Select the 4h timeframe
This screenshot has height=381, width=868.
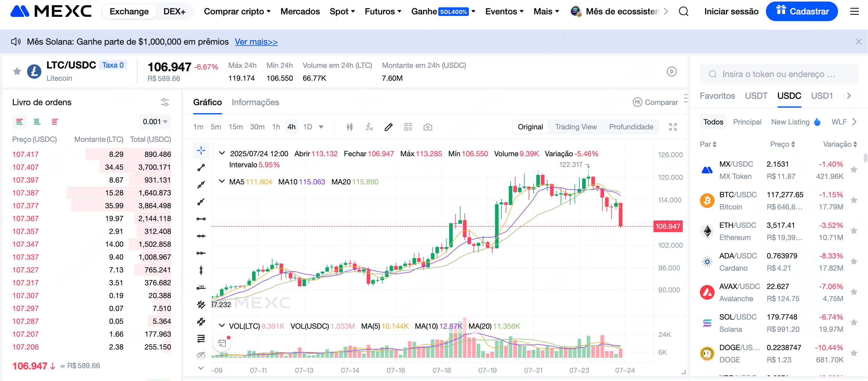click(292, 127)
